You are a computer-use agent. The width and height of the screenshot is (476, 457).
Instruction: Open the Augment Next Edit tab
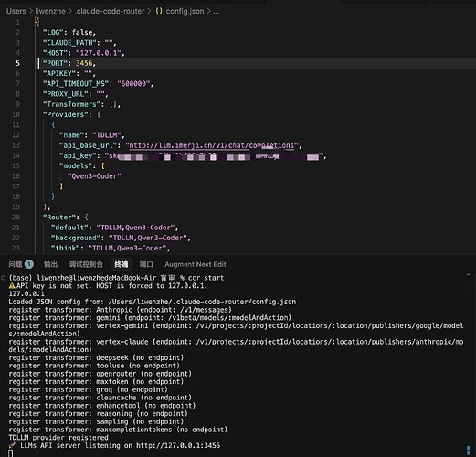tap(196, 264)
